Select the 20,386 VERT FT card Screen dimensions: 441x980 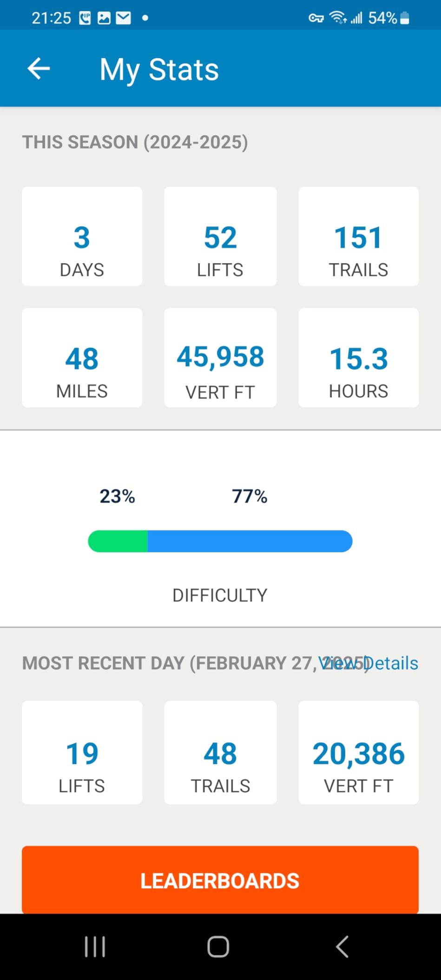[358, 752]
